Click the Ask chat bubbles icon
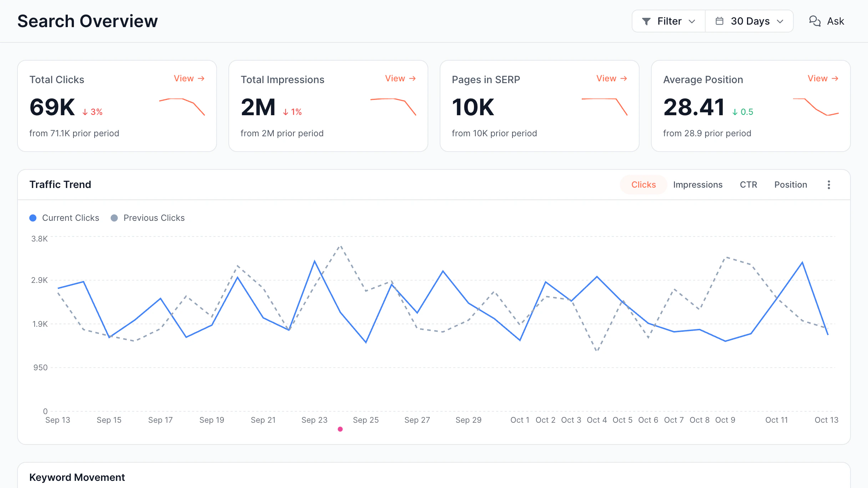Viewport: 868px width, 488px height. pos(815,21)
